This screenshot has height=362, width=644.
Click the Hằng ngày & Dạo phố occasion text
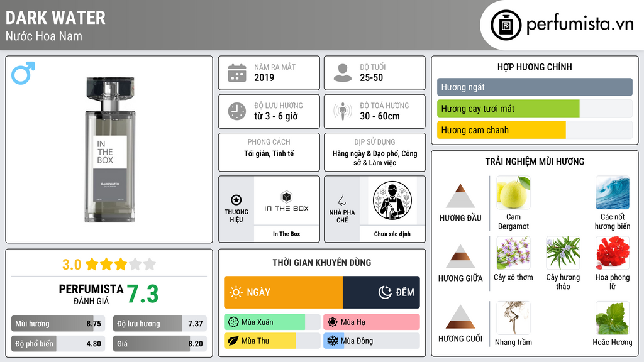tap(375, 158)
